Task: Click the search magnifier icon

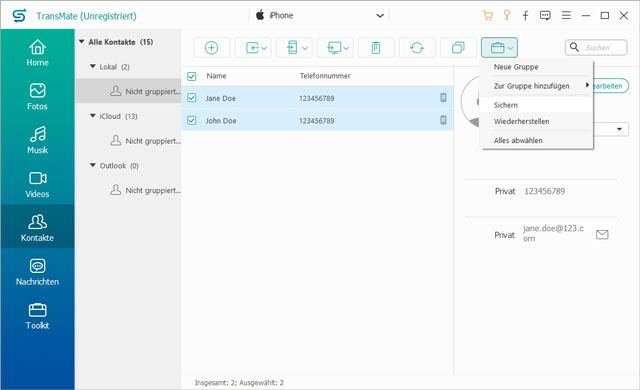Action: click(574, 47)
